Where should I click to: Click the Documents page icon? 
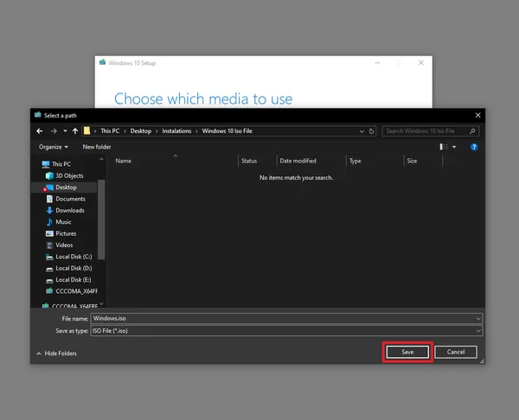point(49,199)
